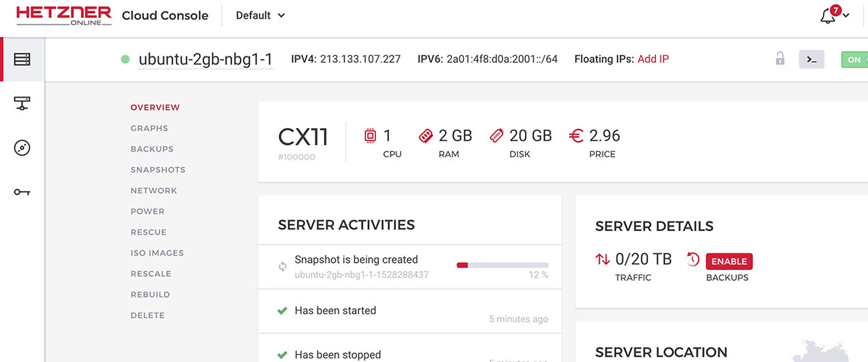Viewport: 868px width, 362px height.
Task: Click the 'Server Details' heading
Action: click(x=655, y=227)
